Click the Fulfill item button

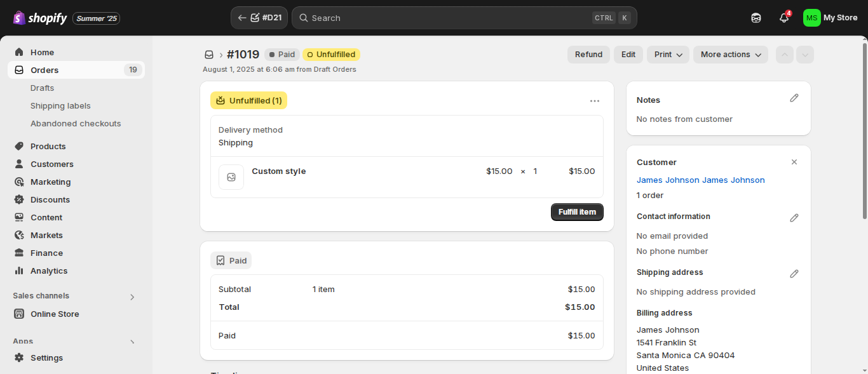(x=577, y=212)
